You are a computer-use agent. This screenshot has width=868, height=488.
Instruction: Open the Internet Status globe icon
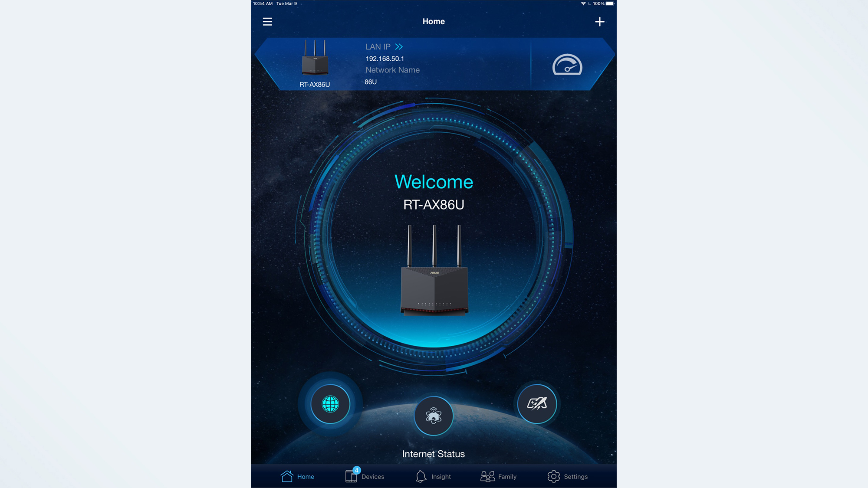pos(330,404)
